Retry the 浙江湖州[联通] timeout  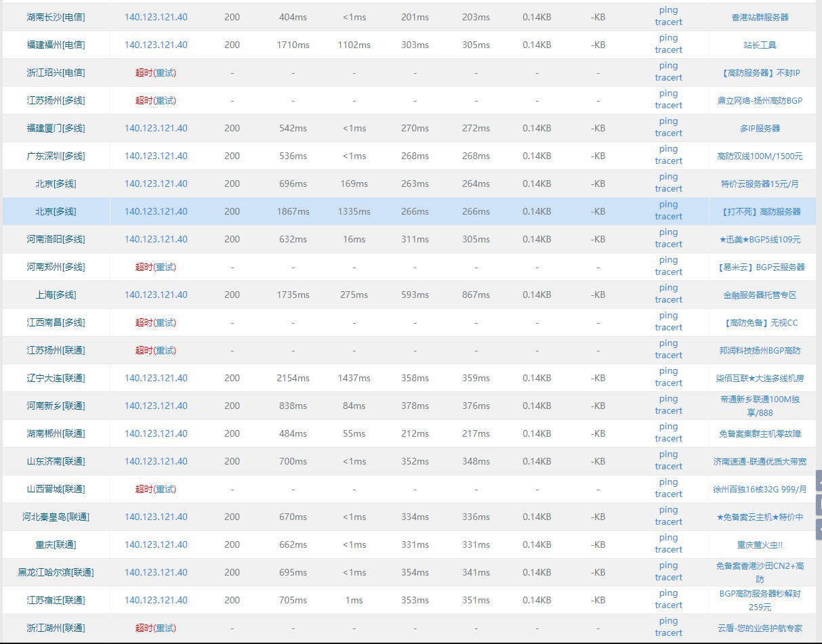165,628
